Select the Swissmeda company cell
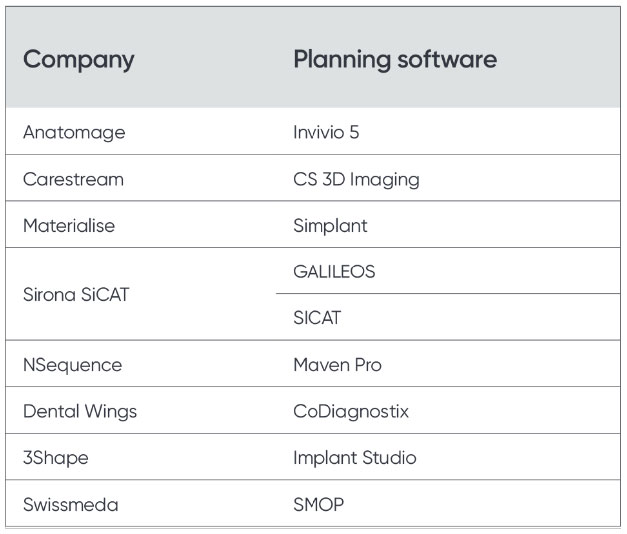 [70, 505]
